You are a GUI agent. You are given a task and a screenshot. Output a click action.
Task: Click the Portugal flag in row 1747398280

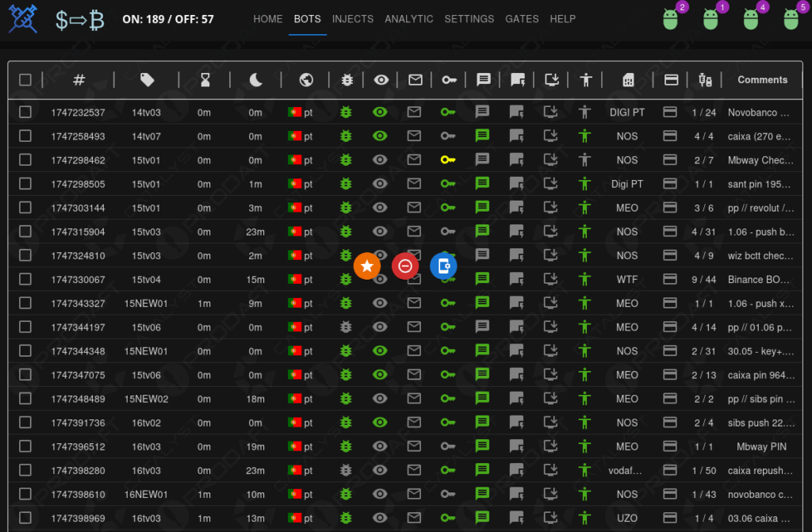(x=295, y=470)
